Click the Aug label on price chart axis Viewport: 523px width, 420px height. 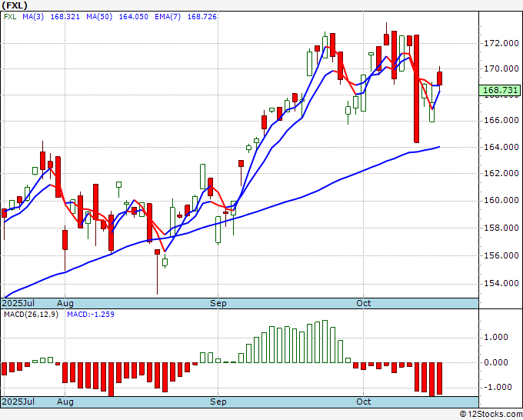pos(65,303)
